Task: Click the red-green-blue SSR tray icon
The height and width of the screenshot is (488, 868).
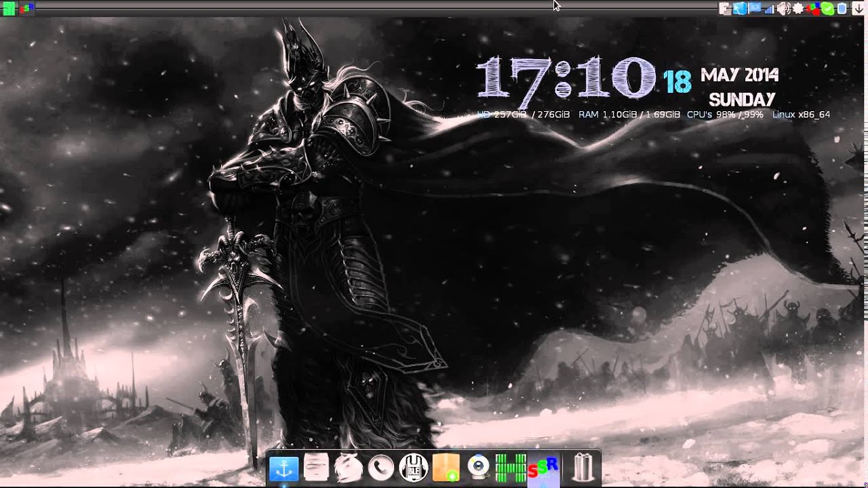Action: tap(813, 8)
